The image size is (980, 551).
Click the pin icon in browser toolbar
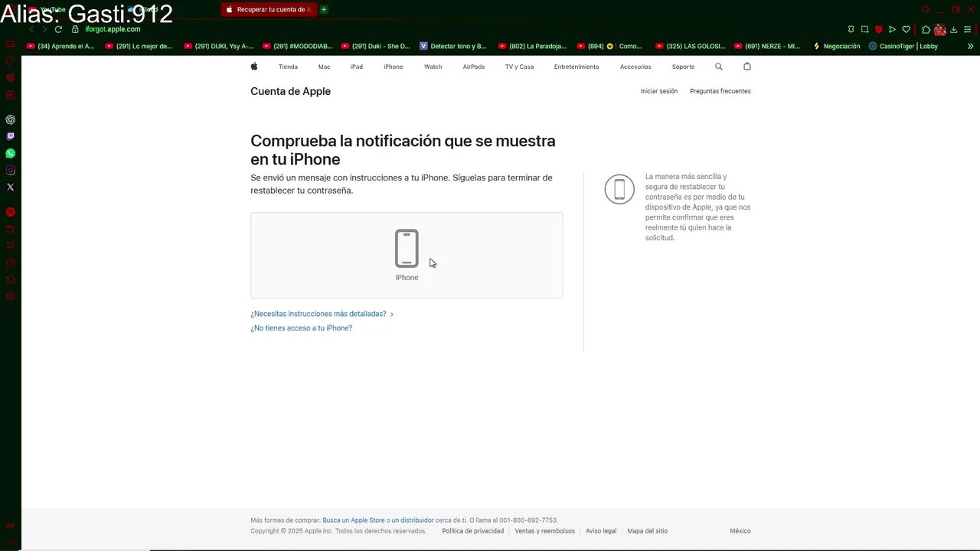click(x=851, y=29)
